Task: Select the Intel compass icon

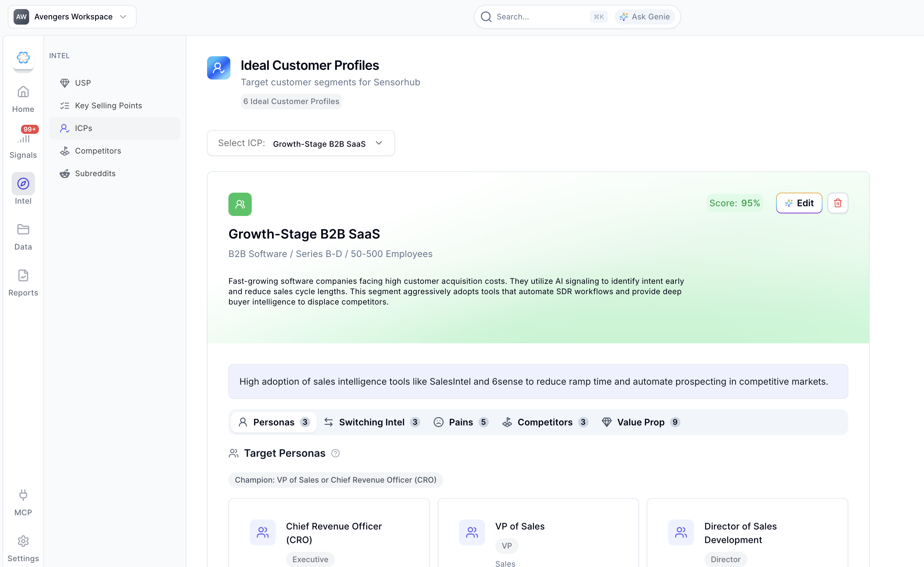Action: (x=23, y=184)
